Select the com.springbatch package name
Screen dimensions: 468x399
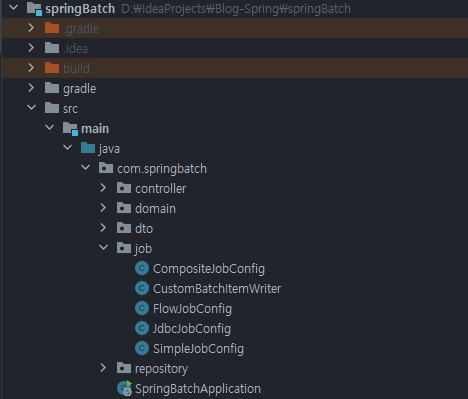click(x=162, y=169)
